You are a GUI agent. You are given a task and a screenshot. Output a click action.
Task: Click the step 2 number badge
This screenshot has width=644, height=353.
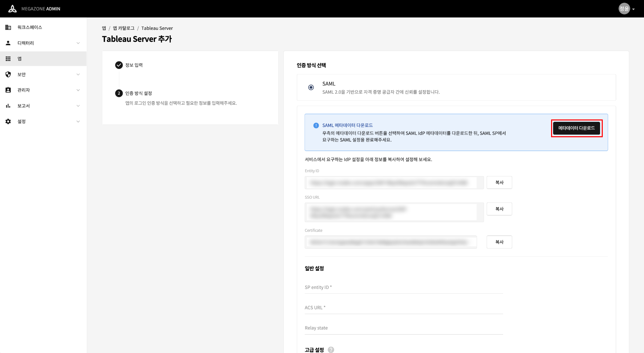(119, 93)
